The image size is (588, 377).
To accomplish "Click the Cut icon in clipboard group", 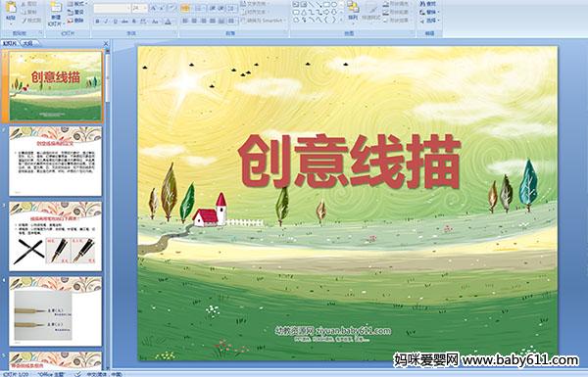I will pyautogui.click(x=24, y=4).
